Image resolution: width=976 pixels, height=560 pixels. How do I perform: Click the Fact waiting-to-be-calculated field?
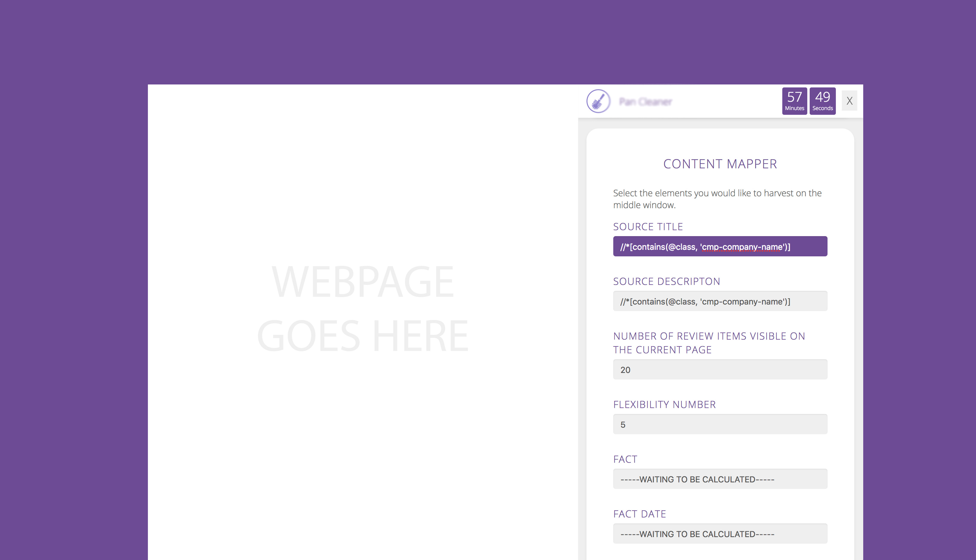tap(720, 479)
